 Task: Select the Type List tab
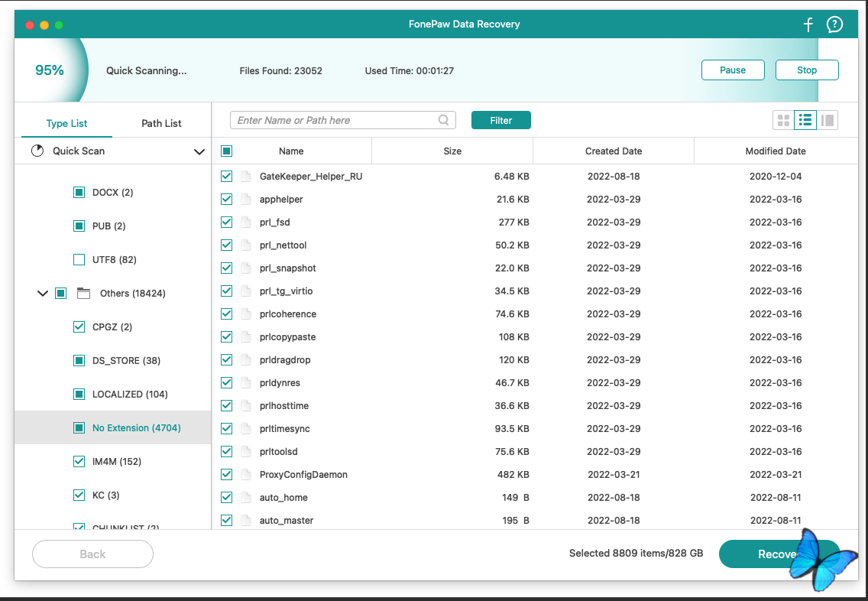coord(66,123)
